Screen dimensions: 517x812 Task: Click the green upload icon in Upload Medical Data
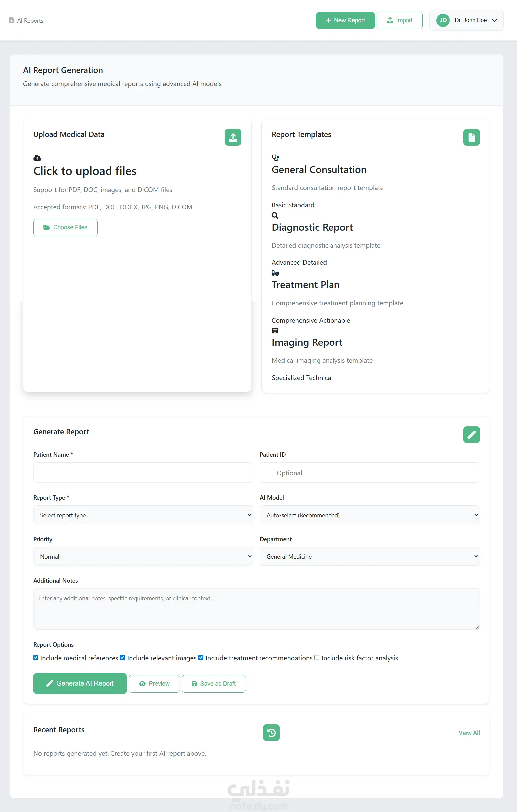[233, 137]
